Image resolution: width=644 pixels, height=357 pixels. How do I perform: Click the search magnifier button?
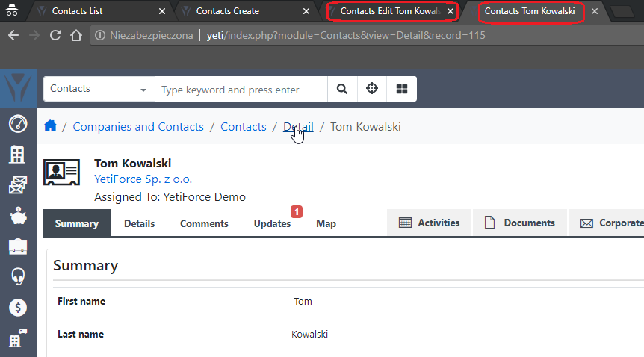(342, 89)
